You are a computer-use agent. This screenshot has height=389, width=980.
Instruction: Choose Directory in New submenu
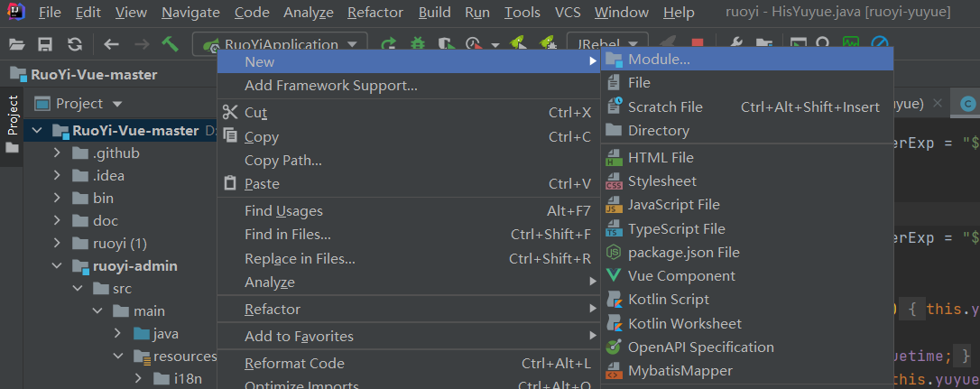(x=747, y=131)
